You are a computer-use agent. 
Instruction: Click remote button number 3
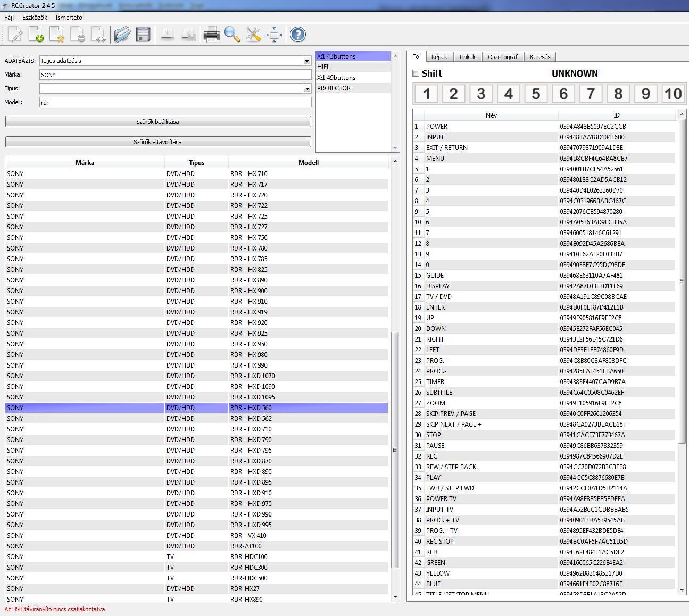coord(482,94)
